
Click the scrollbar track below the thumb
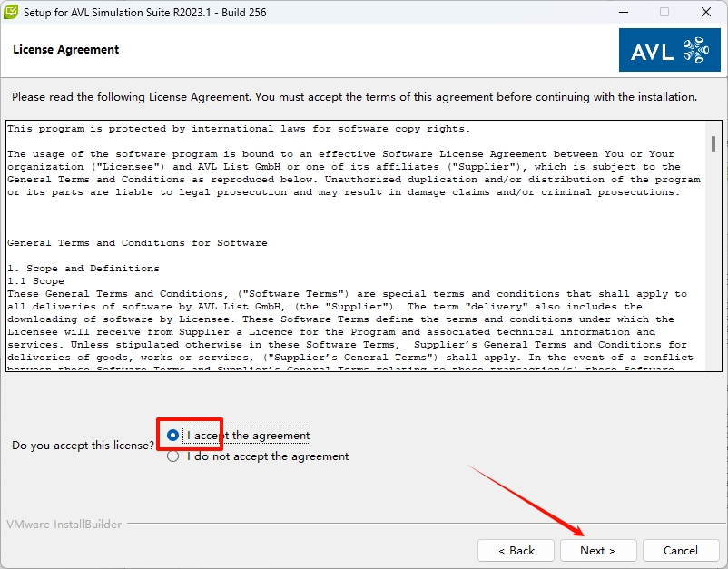(713, 272)
